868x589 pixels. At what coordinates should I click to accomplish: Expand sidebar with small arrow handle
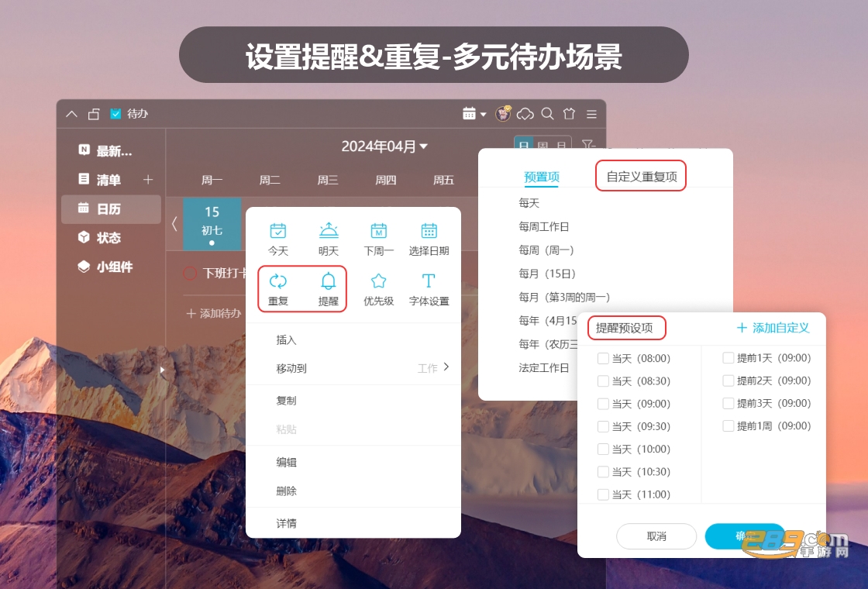[x=162, y=370]
